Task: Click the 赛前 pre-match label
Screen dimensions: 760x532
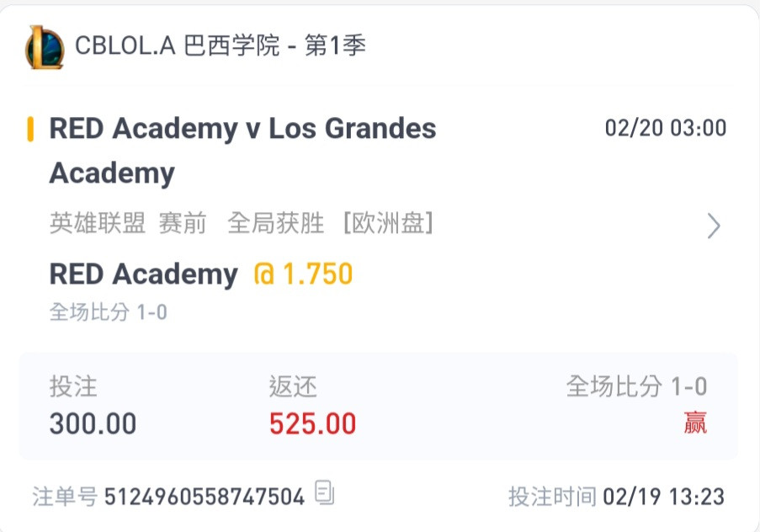Action: (x=183, y=224)
